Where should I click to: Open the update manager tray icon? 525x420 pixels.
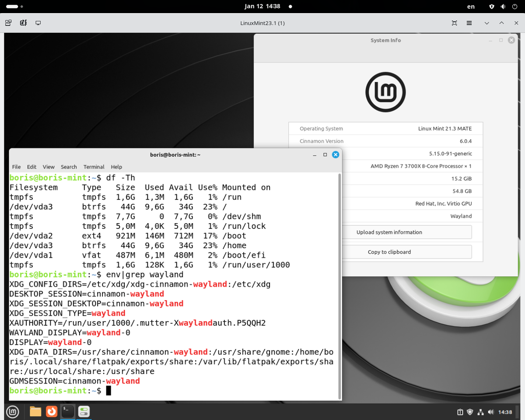[x=460, y=412]
